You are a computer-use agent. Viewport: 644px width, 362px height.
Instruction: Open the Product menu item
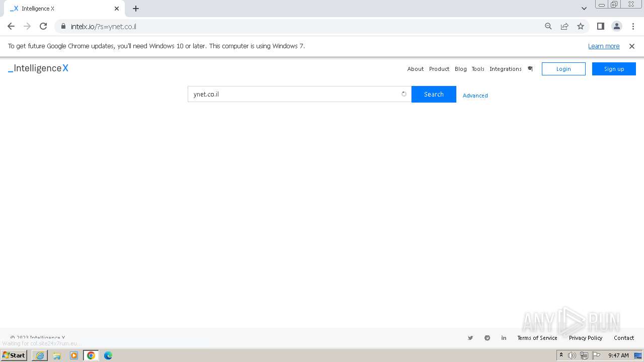(439, 69)
